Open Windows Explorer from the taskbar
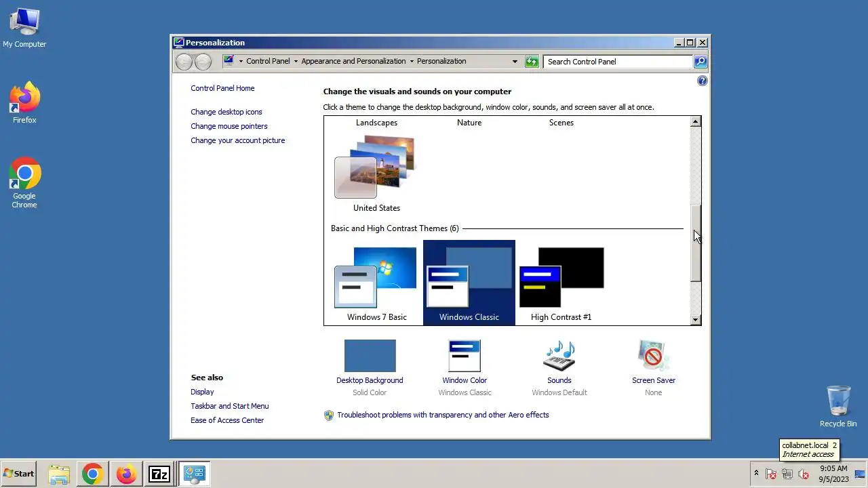The width and height of the screenshot is (868, 488). pos(59,474)
